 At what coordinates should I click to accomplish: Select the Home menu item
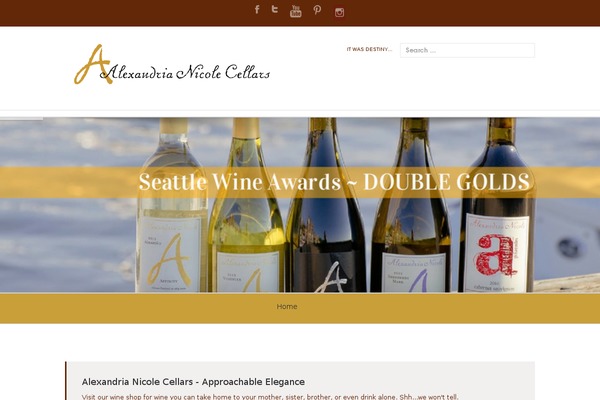click(x=287, y=307)
